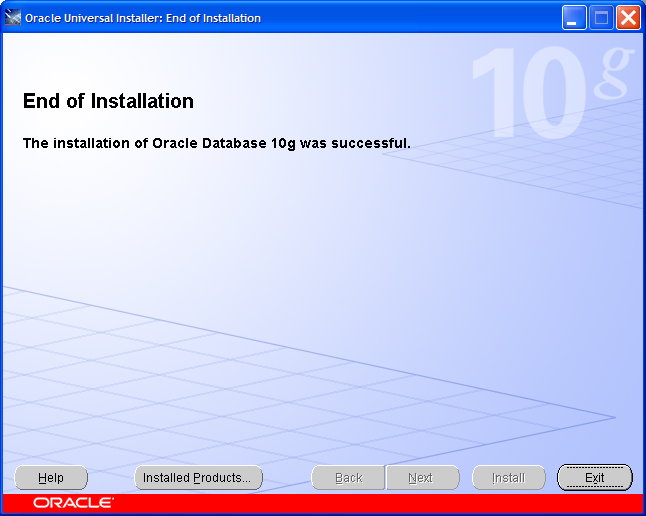The width and height of the screenshot is (646, 516).
Task: Open the Installed Products list
Action: point(198,478)
